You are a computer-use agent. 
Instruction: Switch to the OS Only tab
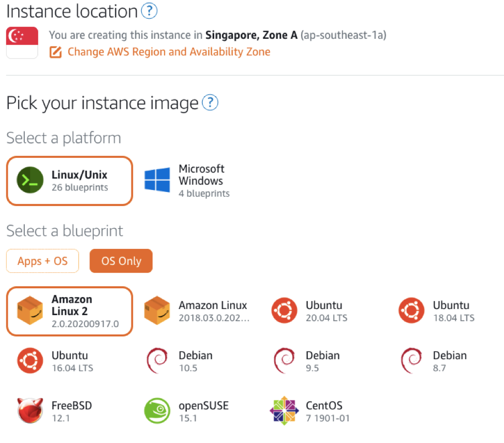point(121,261)
